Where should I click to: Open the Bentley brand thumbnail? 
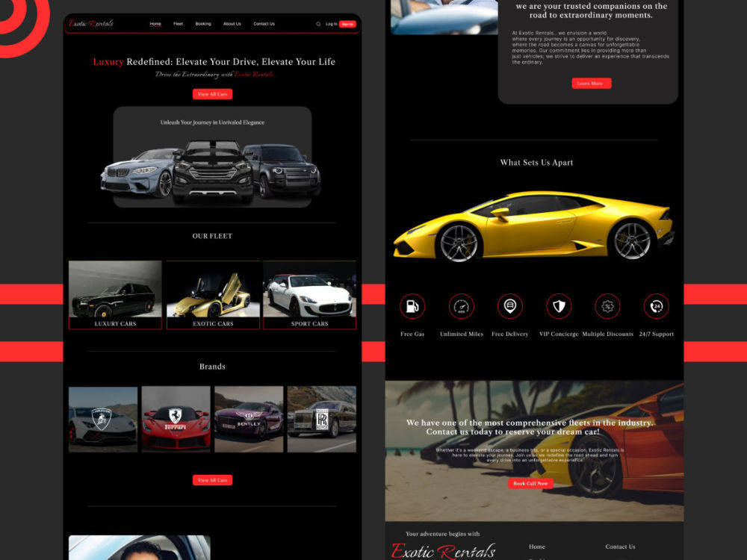coord(249,419)
